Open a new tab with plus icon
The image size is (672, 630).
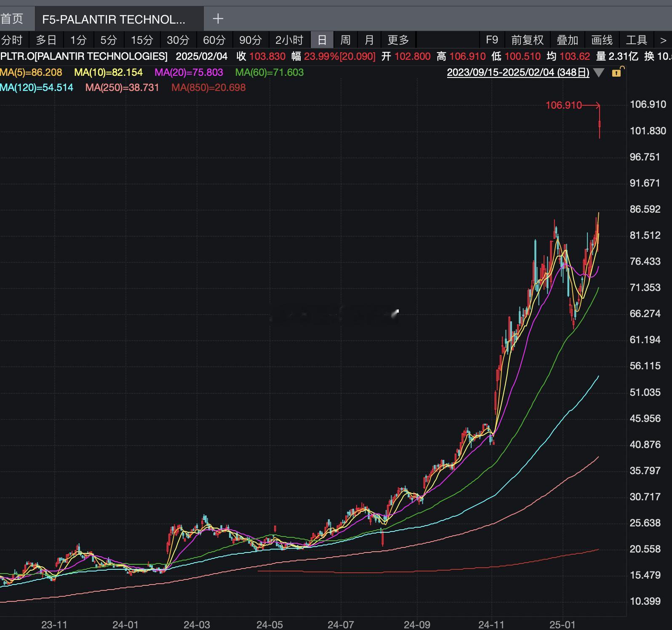click(x=218, y=19)
